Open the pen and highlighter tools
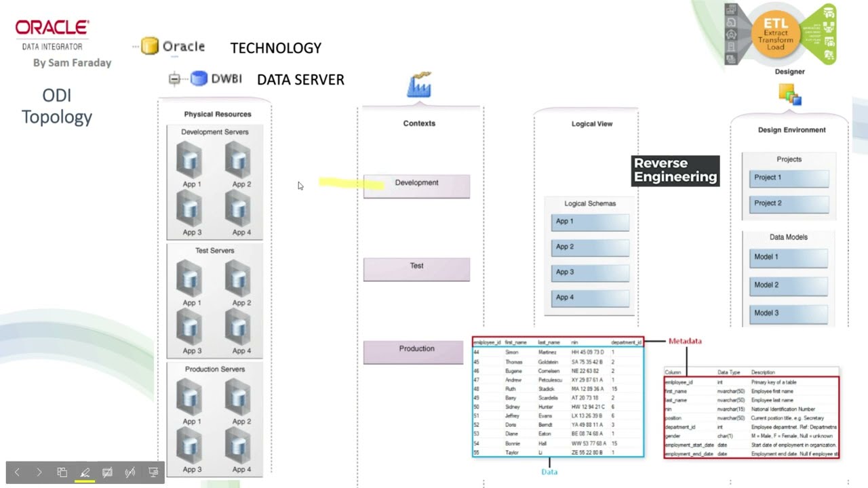868x488 pixels. click(85, 472)
